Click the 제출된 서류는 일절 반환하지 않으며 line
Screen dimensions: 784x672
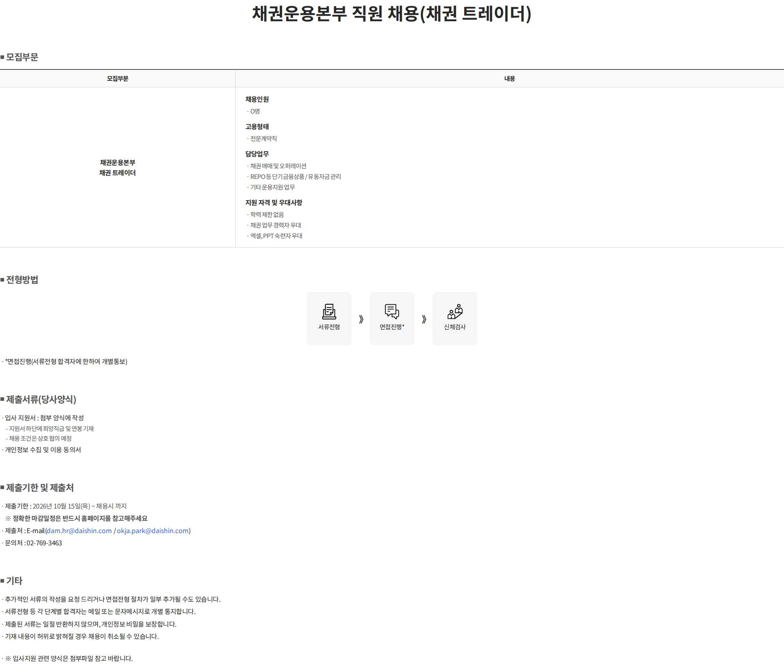[x=91, y=624]
